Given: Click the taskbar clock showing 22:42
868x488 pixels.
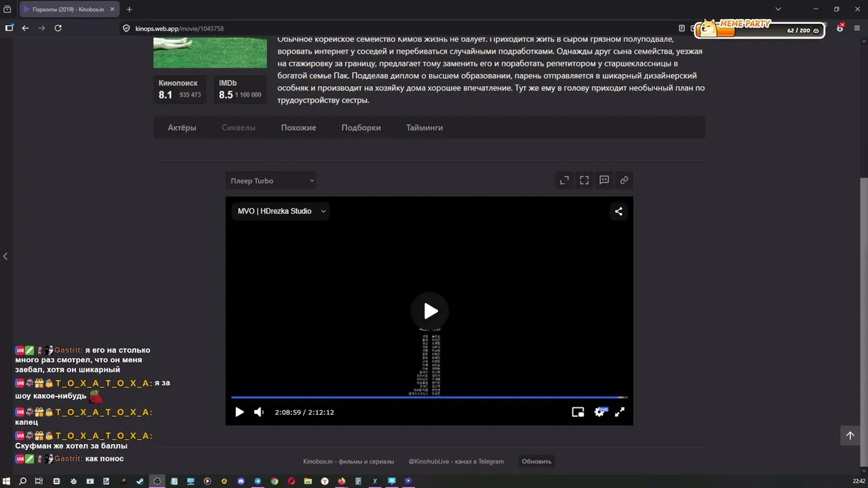Looking at the screenshot, I should click(859, 481).
